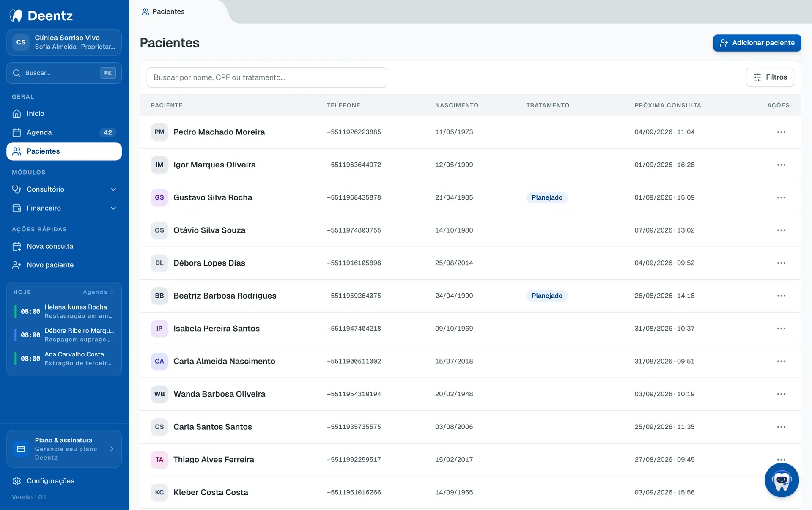Open actions menu for Carla Santos Santos
This screenshot has height=510, width=812.
coord(781,427)
